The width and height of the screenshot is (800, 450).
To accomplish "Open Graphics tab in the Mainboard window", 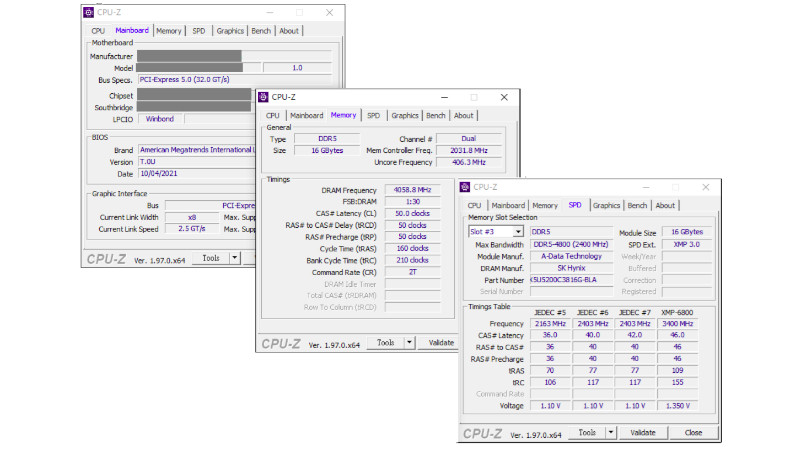I will (x=230, y=31).
